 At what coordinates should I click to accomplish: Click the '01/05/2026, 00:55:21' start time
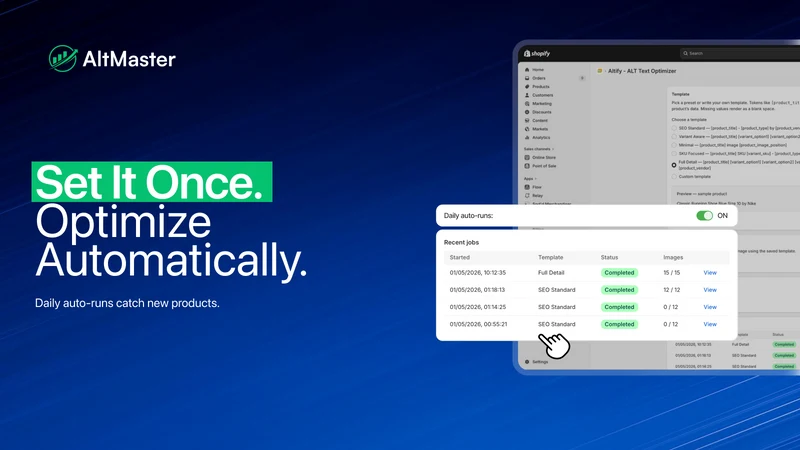(x=478, y=324)
